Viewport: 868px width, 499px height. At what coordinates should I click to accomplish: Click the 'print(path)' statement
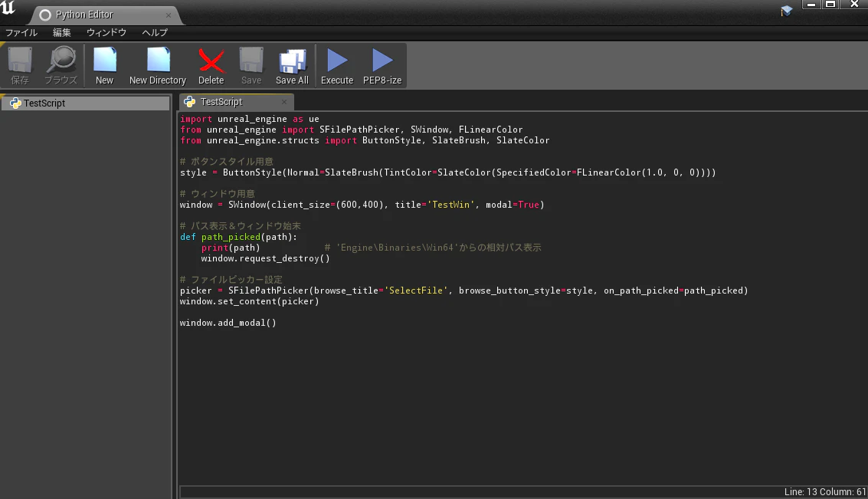point(231,248)
